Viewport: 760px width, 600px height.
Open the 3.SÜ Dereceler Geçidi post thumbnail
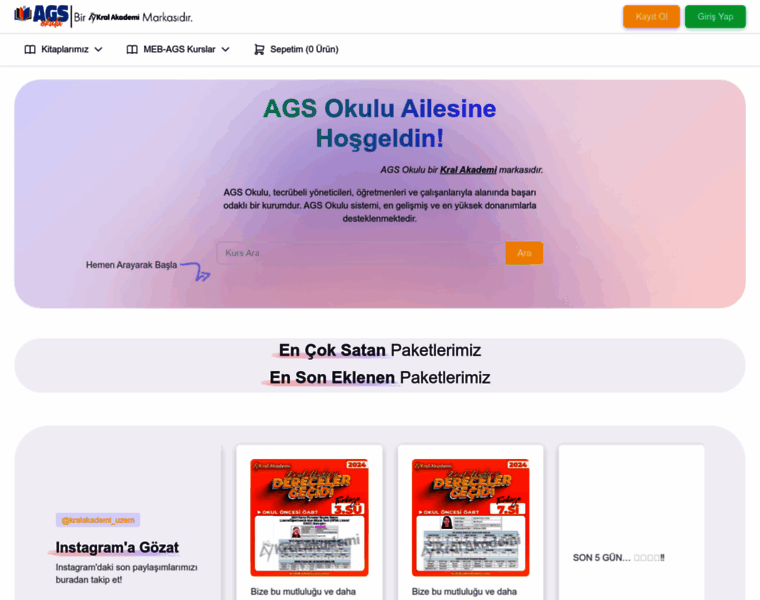coord(309,518)
